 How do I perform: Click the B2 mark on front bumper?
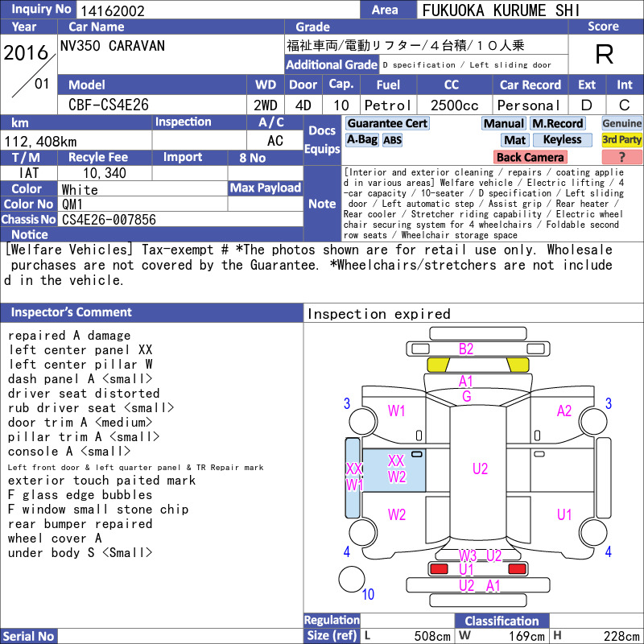click(x=466, y=349)
